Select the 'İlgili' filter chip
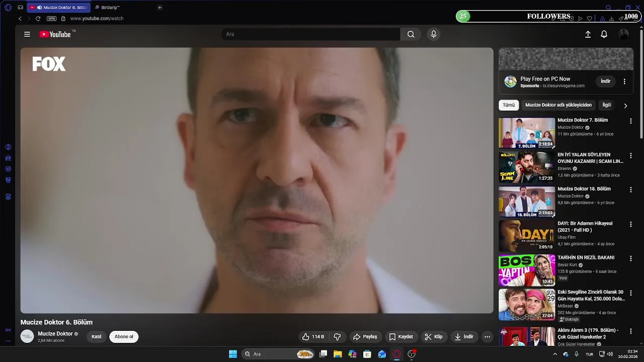The width and height of the screenshot is (644, 362). click(607, 105)
